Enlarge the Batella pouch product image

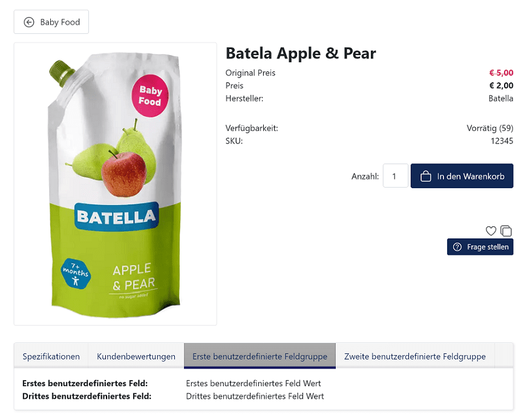116,183
